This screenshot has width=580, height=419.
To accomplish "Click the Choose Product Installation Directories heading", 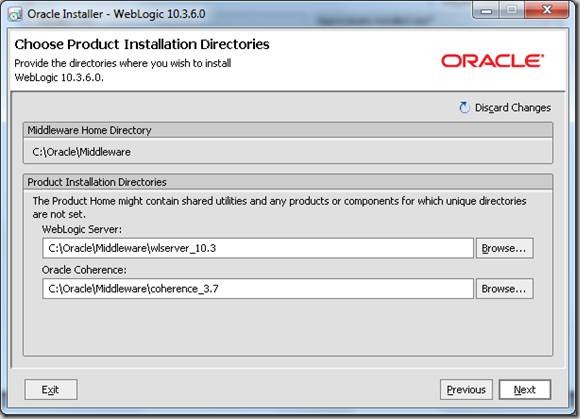I will 142,44.
